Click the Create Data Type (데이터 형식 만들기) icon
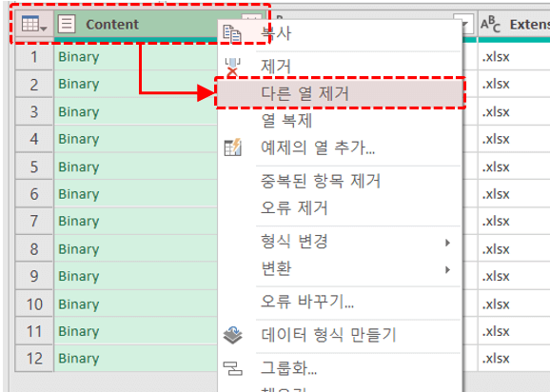This screenshot has width=550, height=392. click(x=232, y=335)
